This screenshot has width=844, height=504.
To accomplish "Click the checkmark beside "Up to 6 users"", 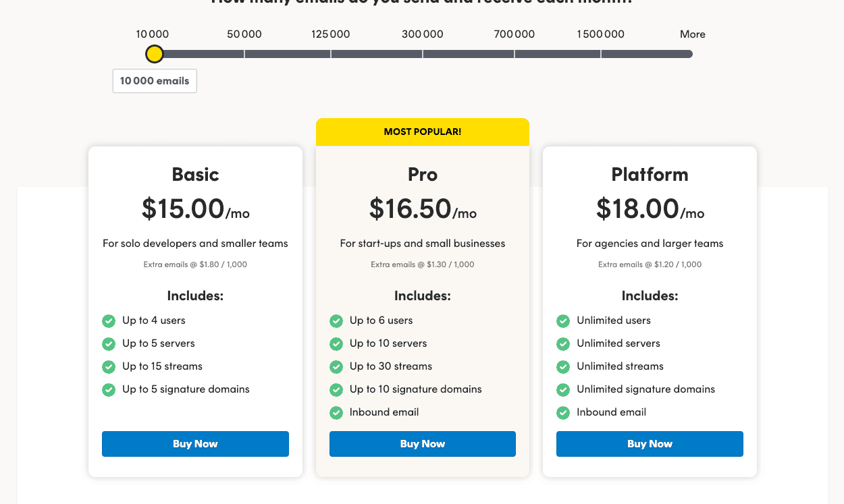I will (x=336, y=321).
